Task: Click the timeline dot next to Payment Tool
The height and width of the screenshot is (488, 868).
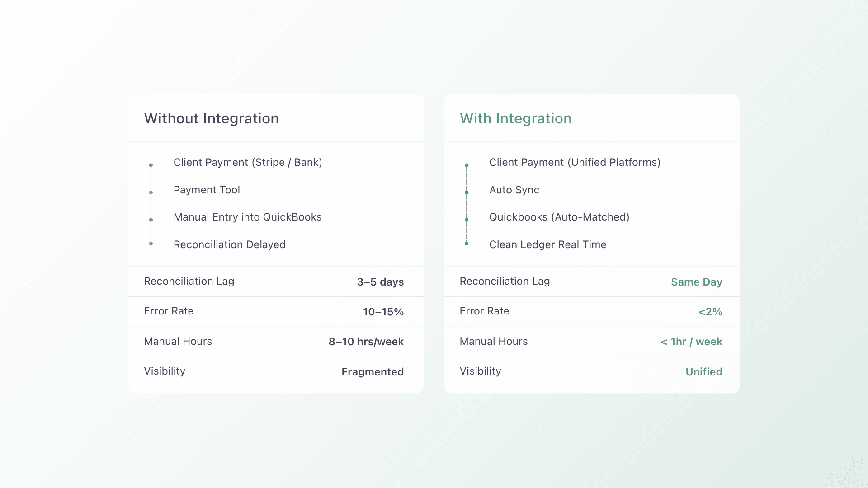Action: (151, 192)
